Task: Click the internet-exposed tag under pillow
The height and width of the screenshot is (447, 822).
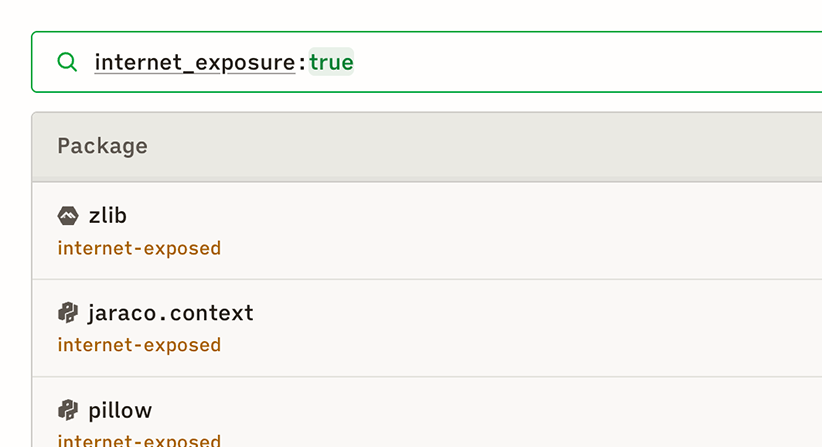Action: click(x=139, y=440)
